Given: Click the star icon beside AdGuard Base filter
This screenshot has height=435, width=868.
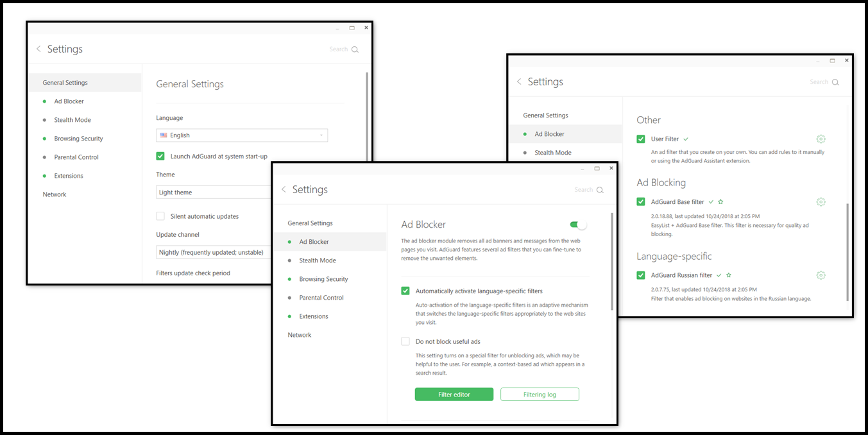Looking at the screenshot, I should [x=720, y=202].
